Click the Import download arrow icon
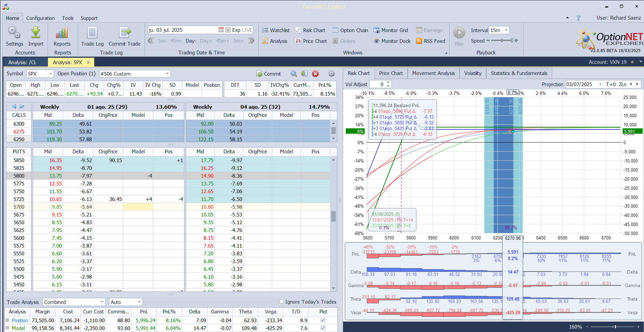The width and height of the screenshot is (644, 332). pyautogui.click(x=36, y=33)
